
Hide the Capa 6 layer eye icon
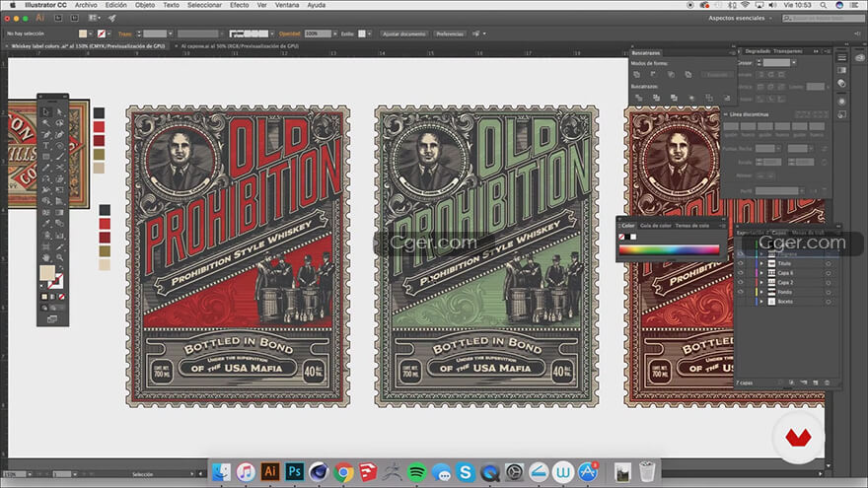(741, 273)
